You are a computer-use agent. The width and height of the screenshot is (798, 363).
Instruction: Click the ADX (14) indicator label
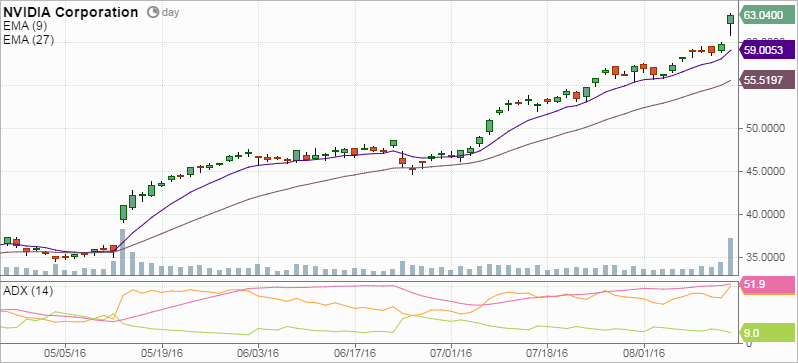point(28,291)
